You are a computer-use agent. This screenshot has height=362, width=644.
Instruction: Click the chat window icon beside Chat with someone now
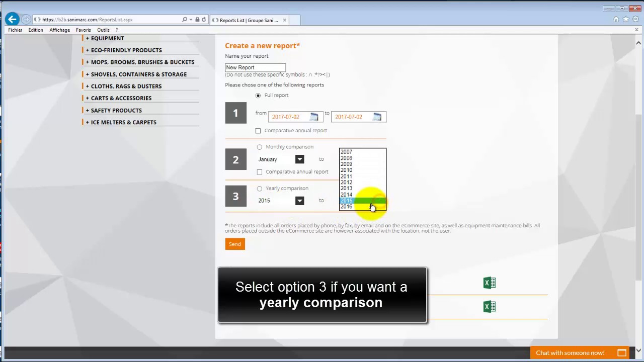coord(622,353)
